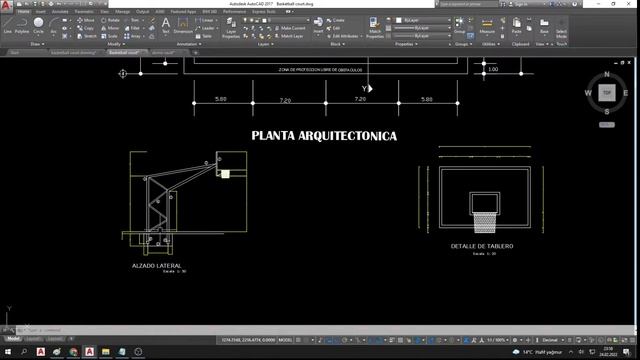Open the AutoCAD application menu logo

click(6, 5)
